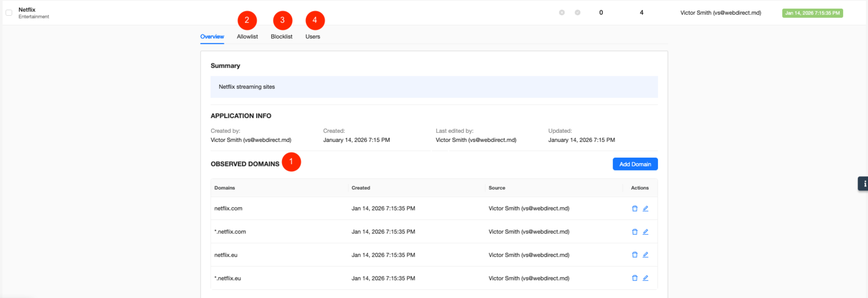
Task: Click the allowlist count 0 in Netflix row
Action: [x=601, y=12]
